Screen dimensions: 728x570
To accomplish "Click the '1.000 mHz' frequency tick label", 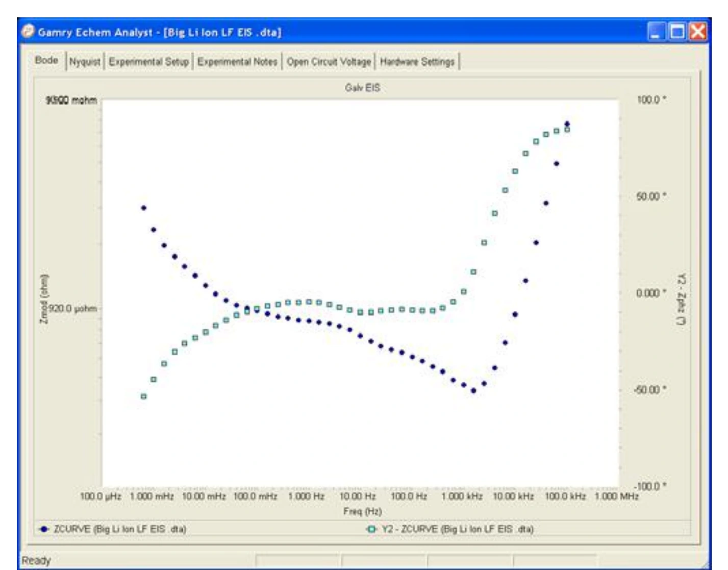I will pos(152,496).
